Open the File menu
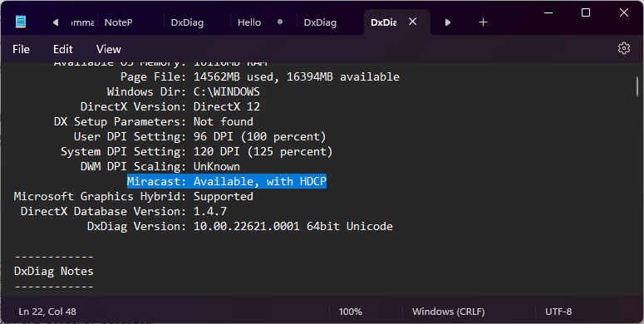Viewport: 644px width, 324px height. [x=21, y=49]
